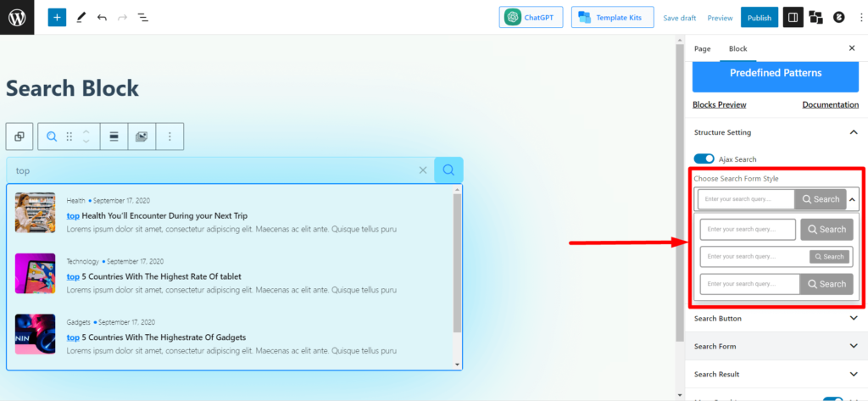Open the Health post thumbnail

pyautogui.click(x=35, y=212)
